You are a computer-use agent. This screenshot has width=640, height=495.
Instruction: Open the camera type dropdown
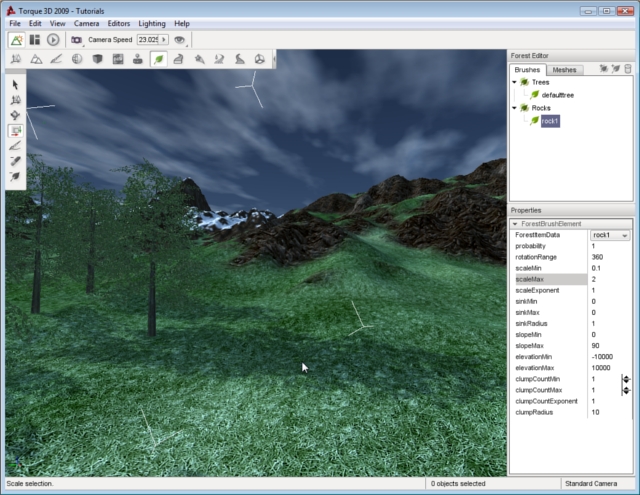coord(76,40)
